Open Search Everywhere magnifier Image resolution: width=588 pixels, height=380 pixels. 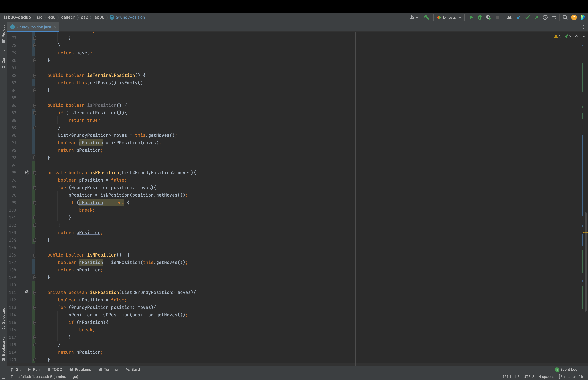coord(565,17)
